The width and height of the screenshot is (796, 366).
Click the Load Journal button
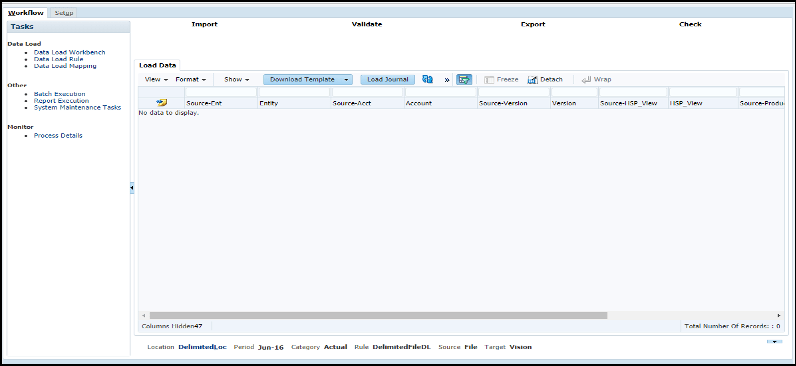pyautogui.click(x=388, y=80)
